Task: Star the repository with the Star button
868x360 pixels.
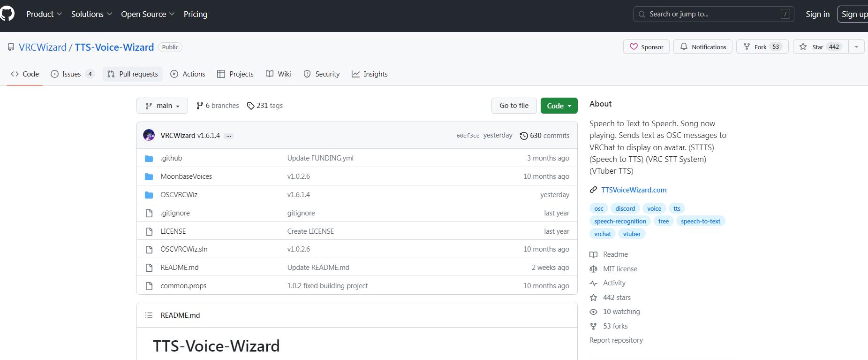Action: click(x=821, y=47)
